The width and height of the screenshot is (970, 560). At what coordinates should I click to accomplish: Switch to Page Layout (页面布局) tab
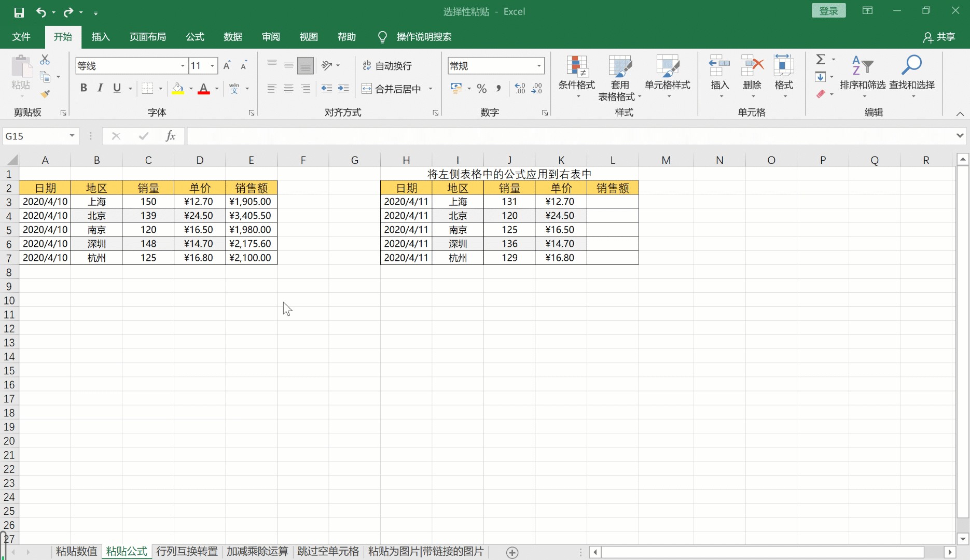(148, 37)
